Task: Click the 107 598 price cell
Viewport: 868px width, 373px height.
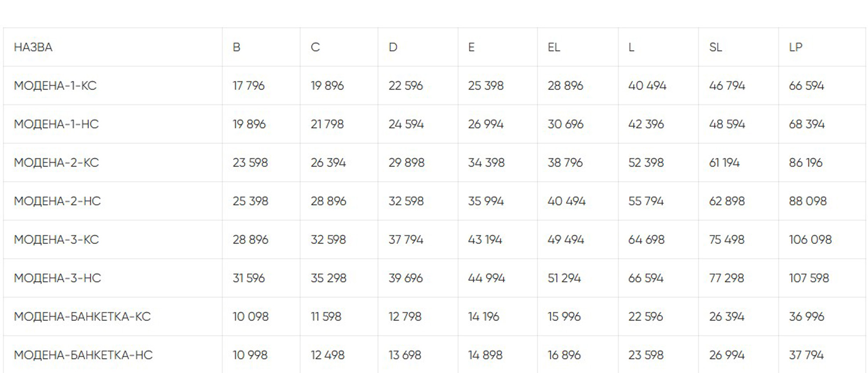Action: click(809, 278)
